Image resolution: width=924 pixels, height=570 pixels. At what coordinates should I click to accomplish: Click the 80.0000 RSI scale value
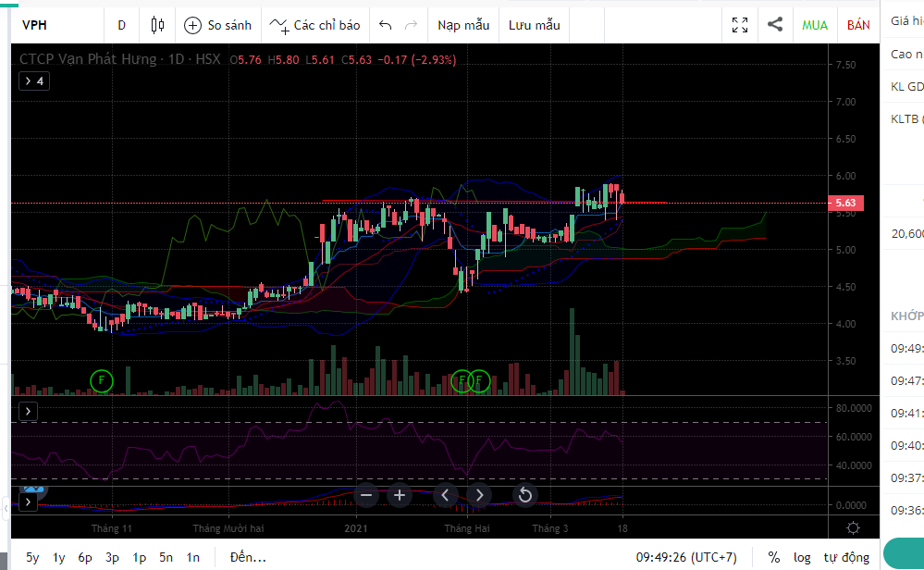tap(854, 408)
